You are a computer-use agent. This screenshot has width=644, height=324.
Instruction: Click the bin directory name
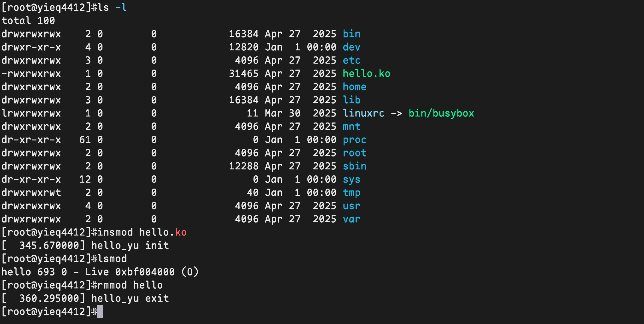[x=351, y=34]
